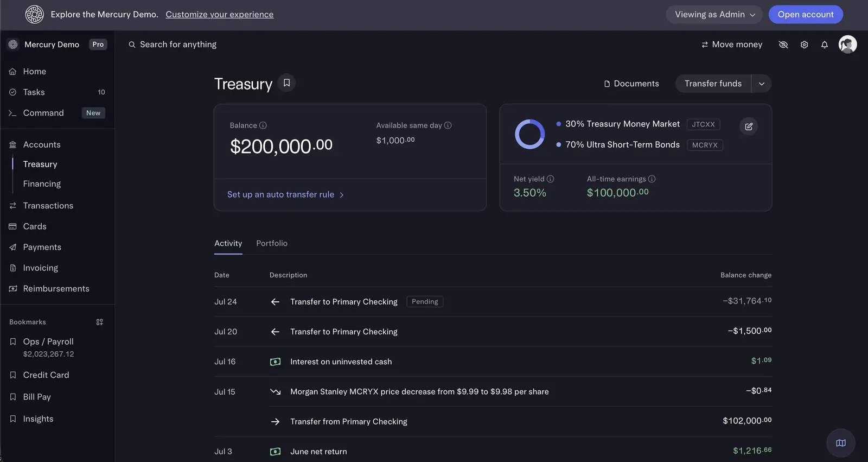This screenshot has width=868, height=462.
Task: Click Transfer funds button
Action: [x=713, y=84]
